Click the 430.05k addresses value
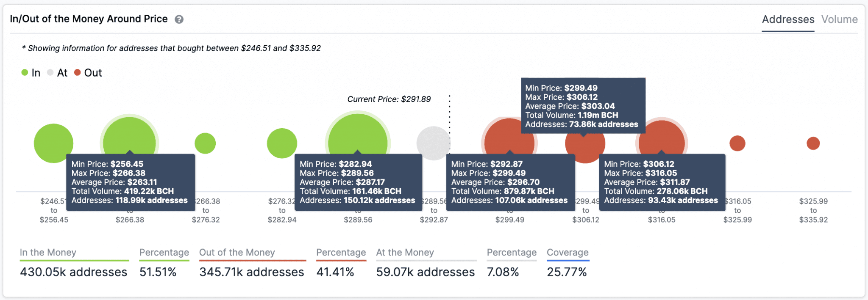Screen dimensions: 868x300 click(x=73, y=272)
